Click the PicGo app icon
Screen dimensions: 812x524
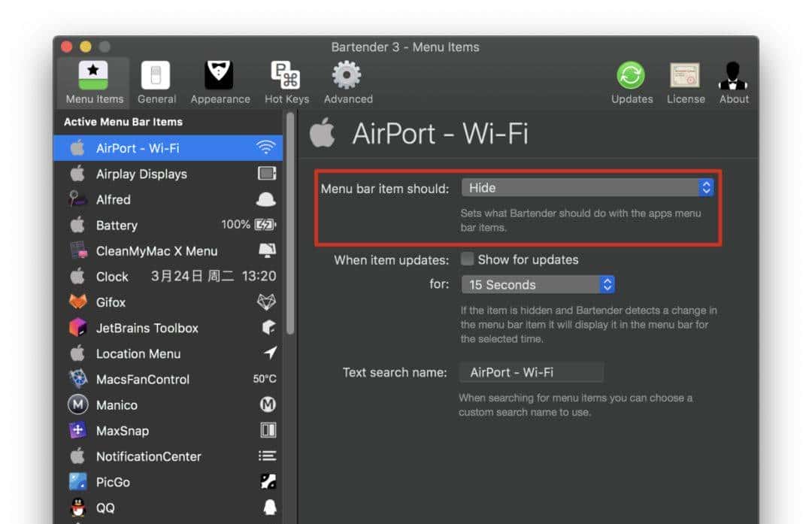78,482
